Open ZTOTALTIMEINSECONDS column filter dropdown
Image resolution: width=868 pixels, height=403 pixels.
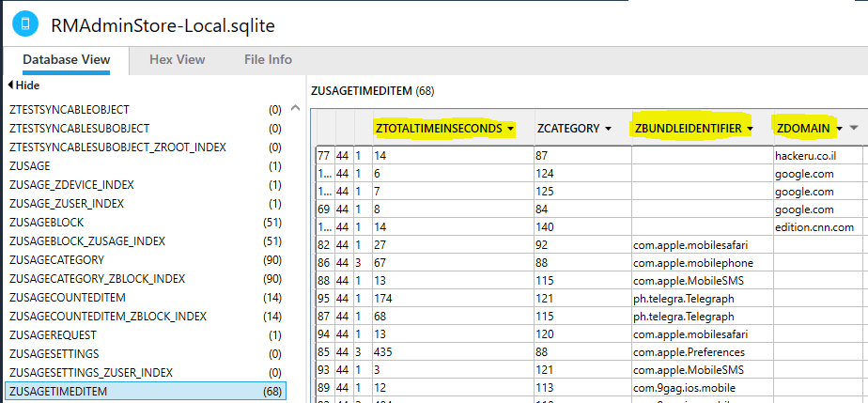coord(510,128)
